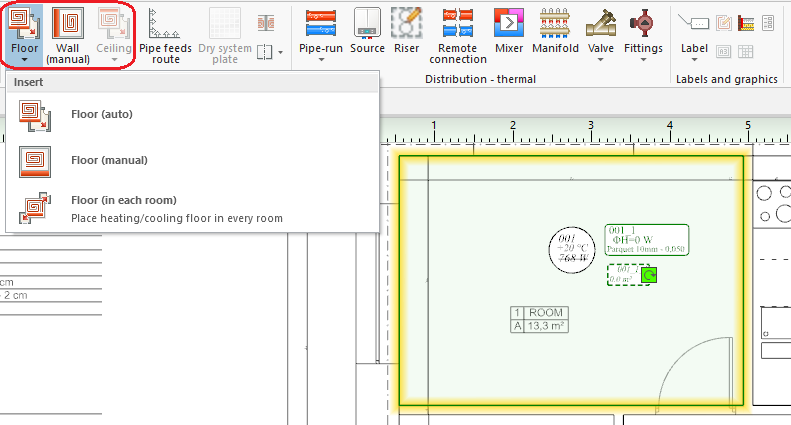The image size is (791, 425).
Task: Click the green rotate handle in room
Action: coord(648,275)
